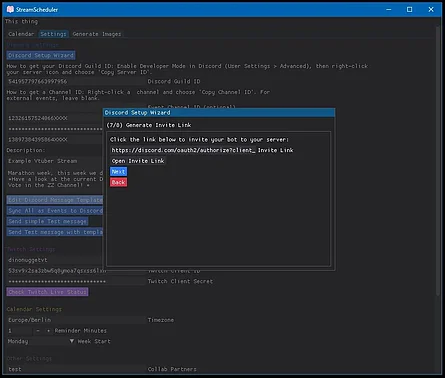The image size is (445, 378).
Task: Click the field containing 1389738439586XXXX
Action: point(55,140)
